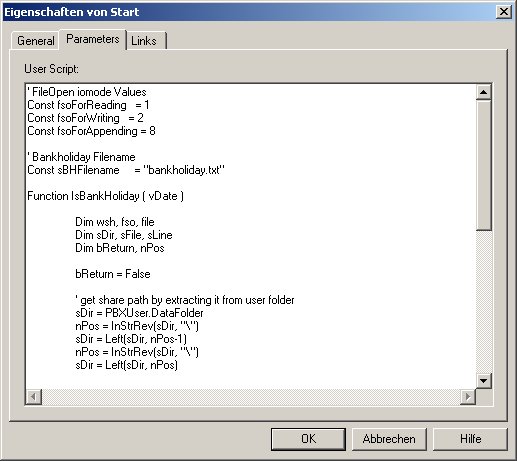
Task: Click the "bankholiday.txt" constant line
Action: 126,170
